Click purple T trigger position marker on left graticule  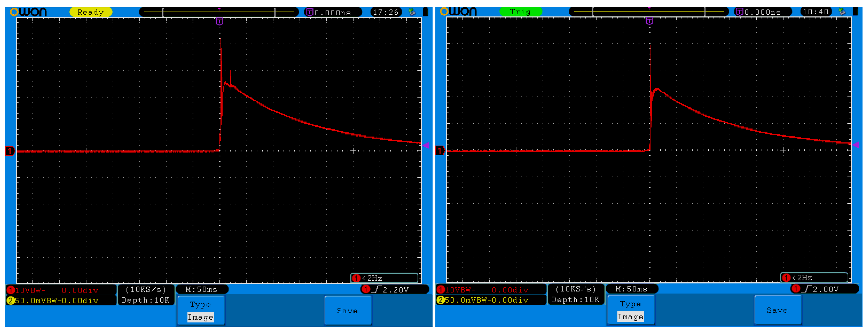coord(219,22)
